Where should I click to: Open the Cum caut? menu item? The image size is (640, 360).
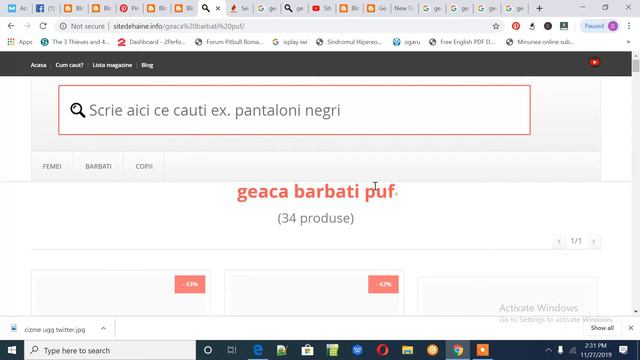(69, 65)
